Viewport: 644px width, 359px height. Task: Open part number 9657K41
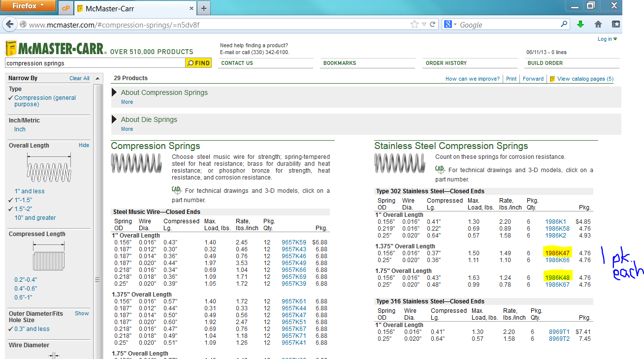pos(294,343)
